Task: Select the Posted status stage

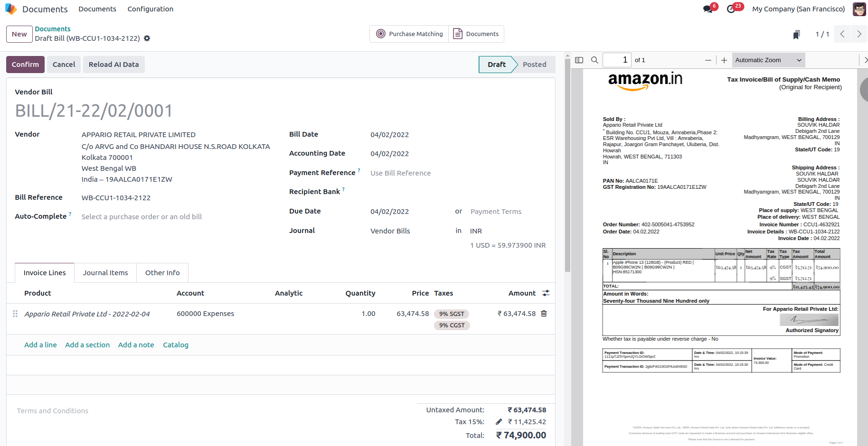Action: pos(535,65)
